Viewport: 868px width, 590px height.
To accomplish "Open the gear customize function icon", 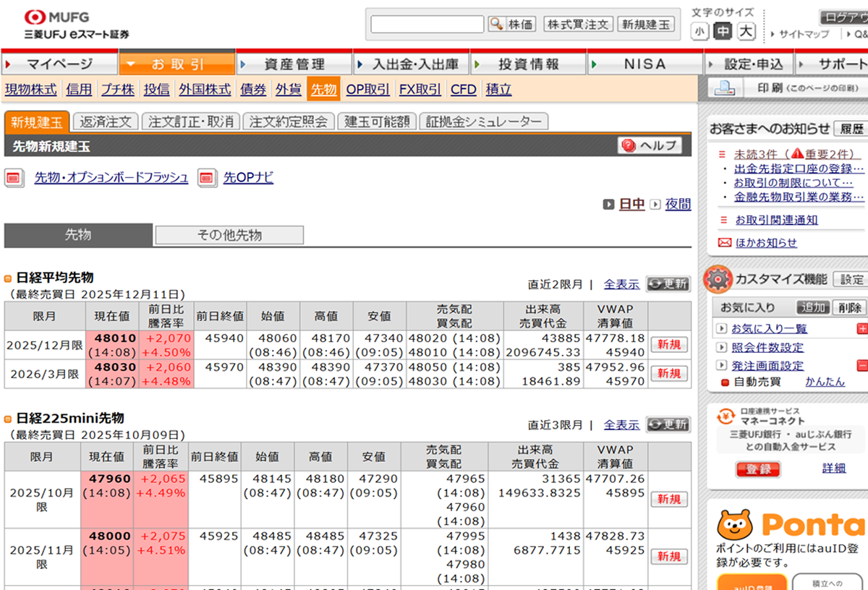I will click(x=718, y=279).
